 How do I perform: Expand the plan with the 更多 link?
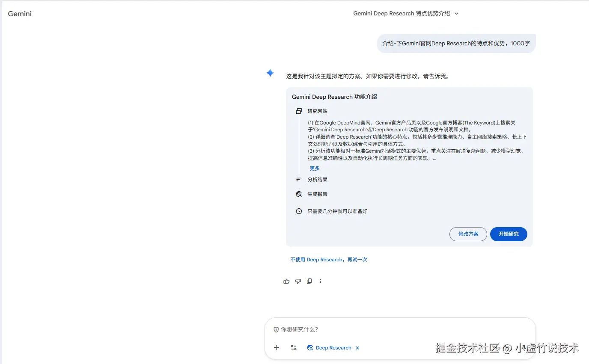click(314, 168)
